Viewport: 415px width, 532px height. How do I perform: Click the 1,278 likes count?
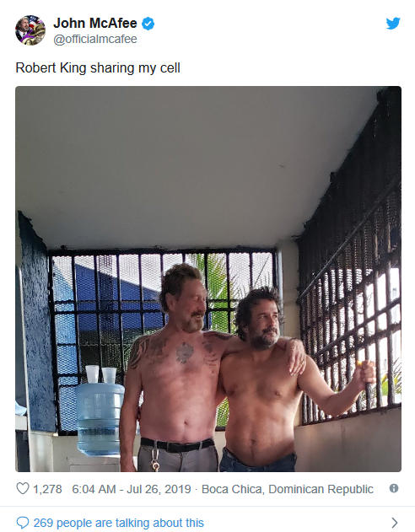tap(47, 489)
